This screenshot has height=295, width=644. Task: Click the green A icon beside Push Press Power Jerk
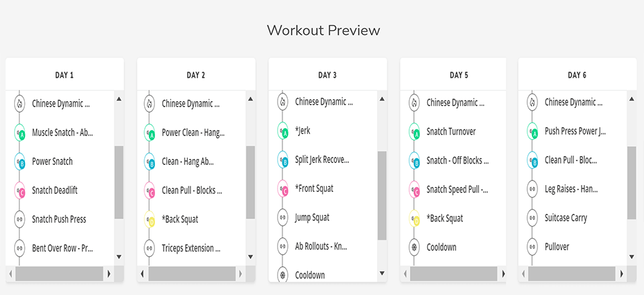click(532, 131)
